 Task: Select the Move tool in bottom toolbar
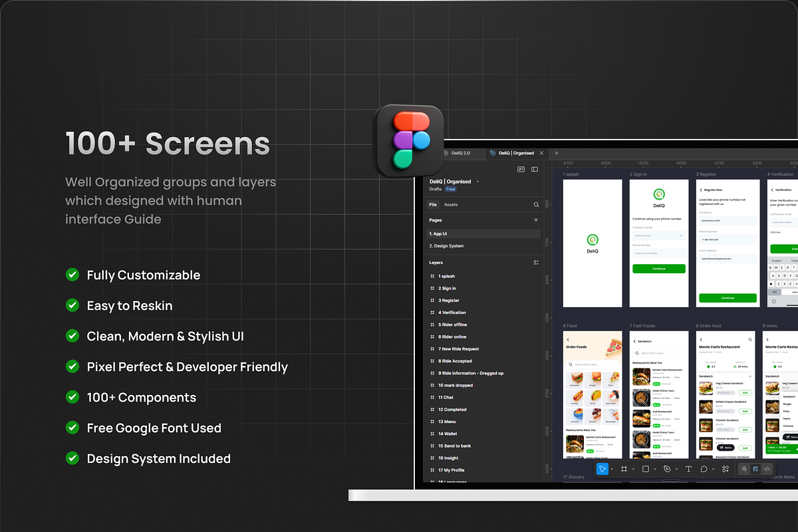coord(602,469)
